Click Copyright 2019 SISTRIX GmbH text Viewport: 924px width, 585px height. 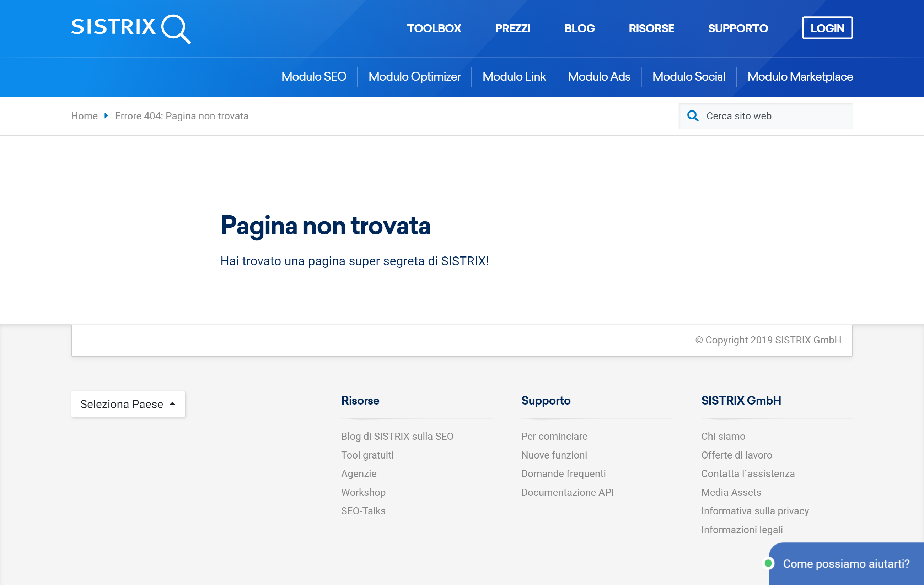(x=768, y=340)
